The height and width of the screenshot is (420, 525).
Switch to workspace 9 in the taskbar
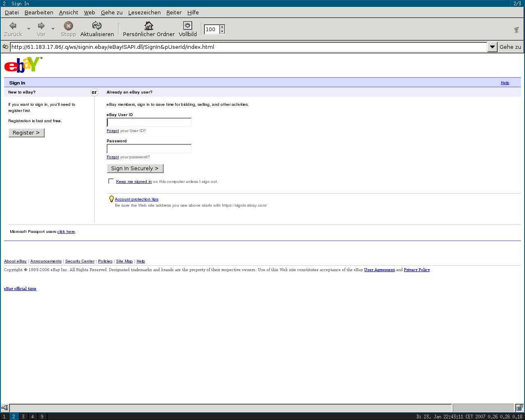coord(42,416)
